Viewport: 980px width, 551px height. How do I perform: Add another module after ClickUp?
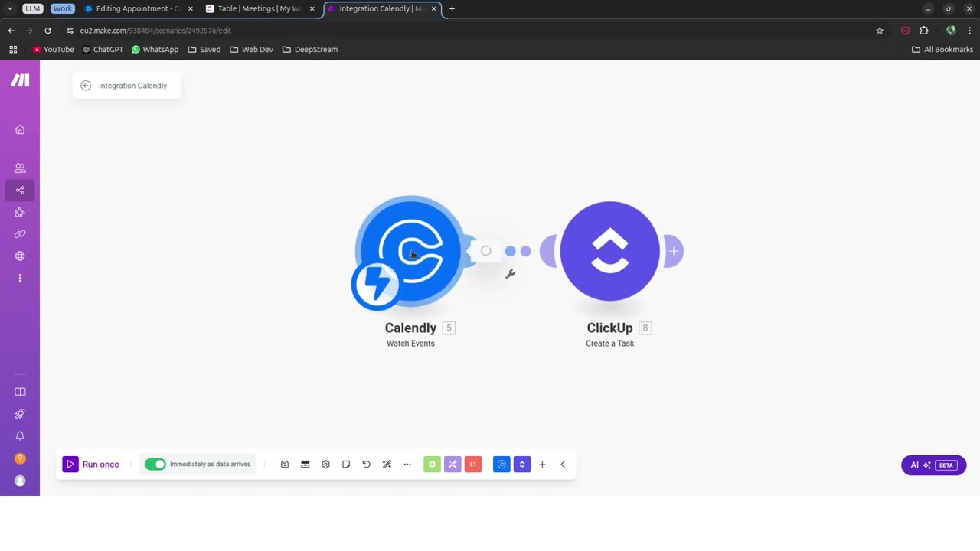pos(674,251)
